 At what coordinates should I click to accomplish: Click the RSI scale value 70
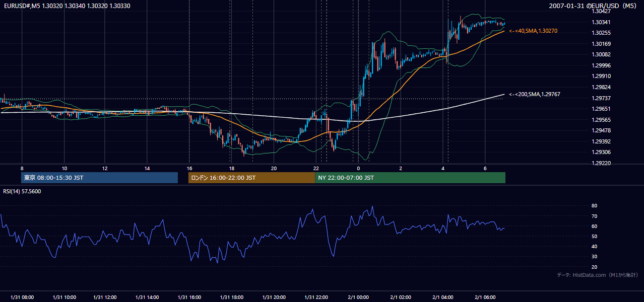point(594,216)
